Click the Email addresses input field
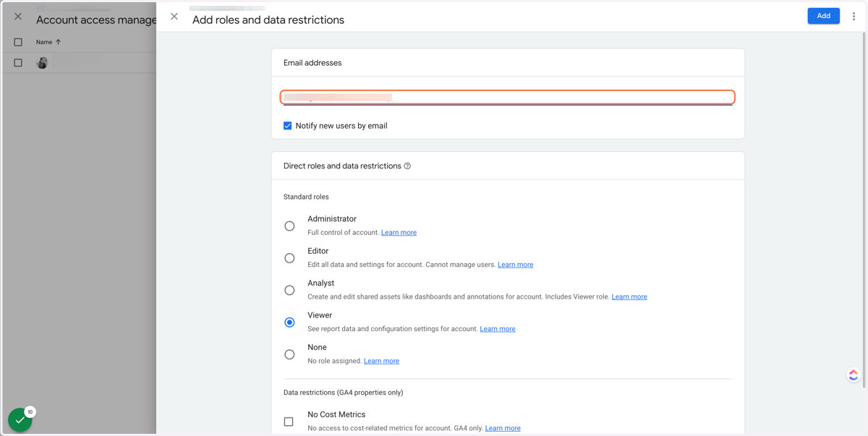Viewport: 868px width, 436px height. point(508,97)
